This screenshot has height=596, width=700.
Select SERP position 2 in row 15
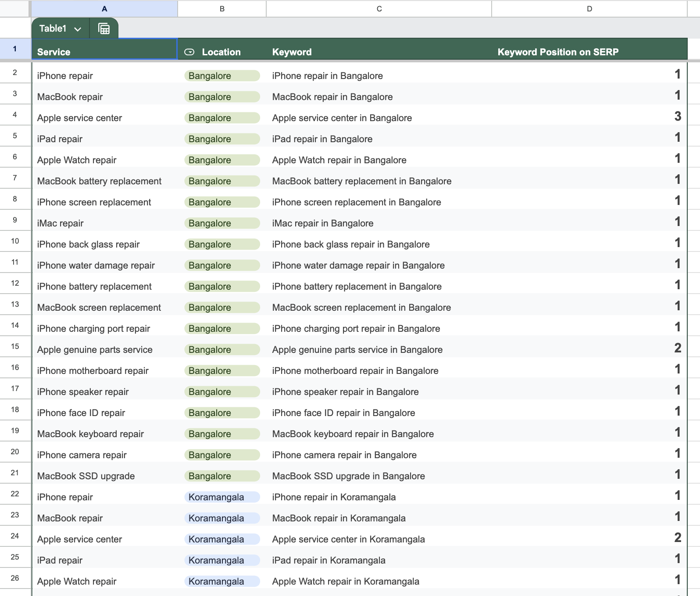589,346
